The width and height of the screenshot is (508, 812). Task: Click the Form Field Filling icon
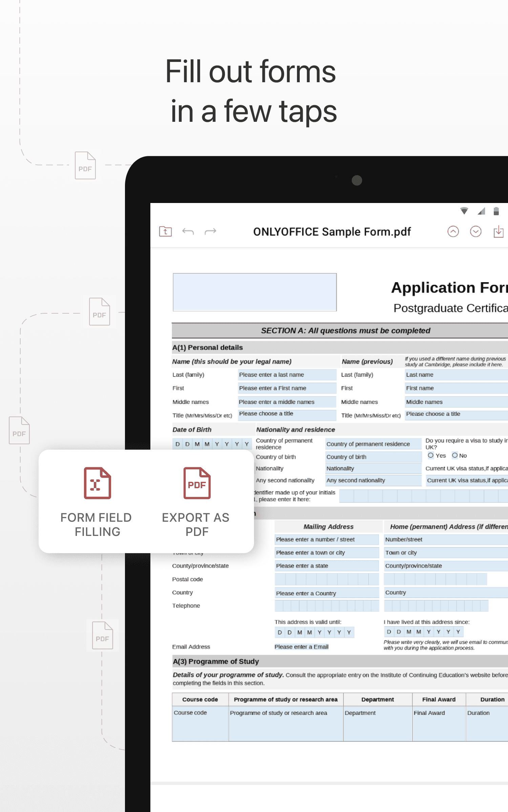pos(97,483)
